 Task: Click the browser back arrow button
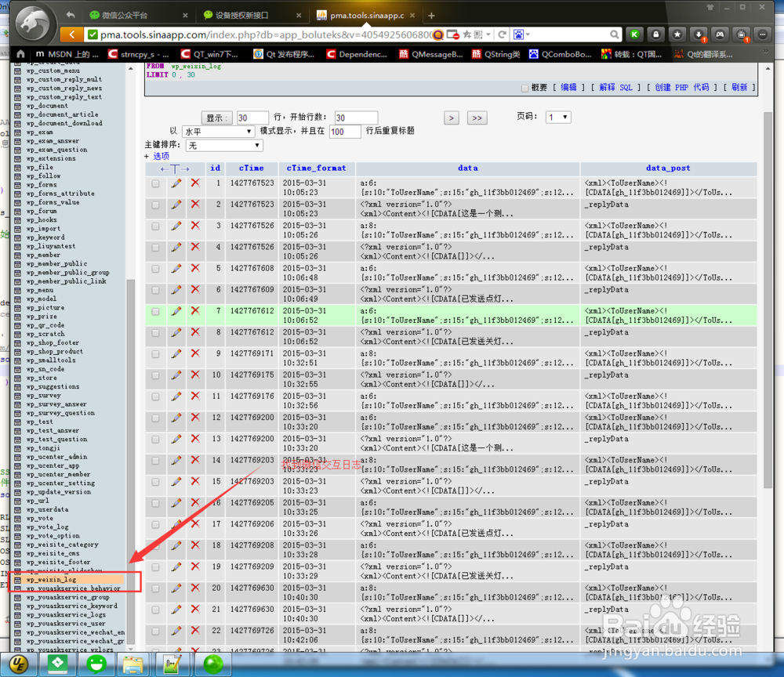point(72,34)
